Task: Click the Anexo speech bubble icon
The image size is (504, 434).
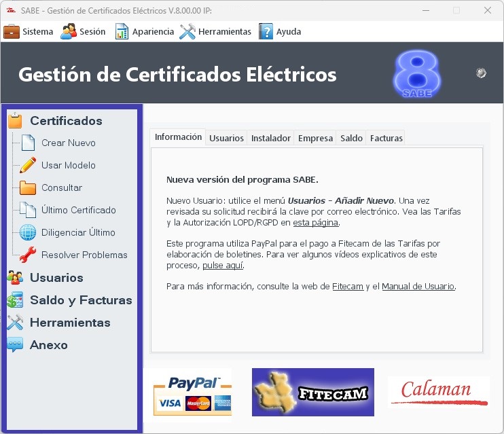Action: click(x=15, y=344)
